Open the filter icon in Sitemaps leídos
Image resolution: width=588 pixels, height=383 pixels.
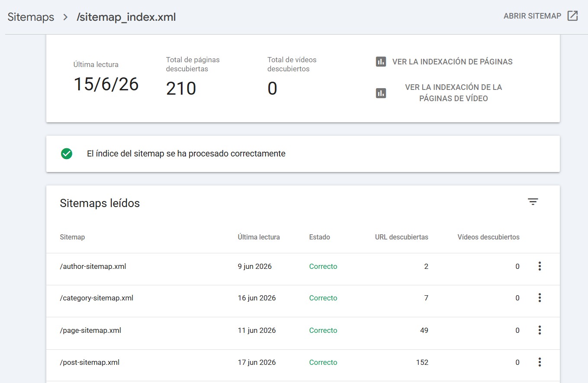533,201
